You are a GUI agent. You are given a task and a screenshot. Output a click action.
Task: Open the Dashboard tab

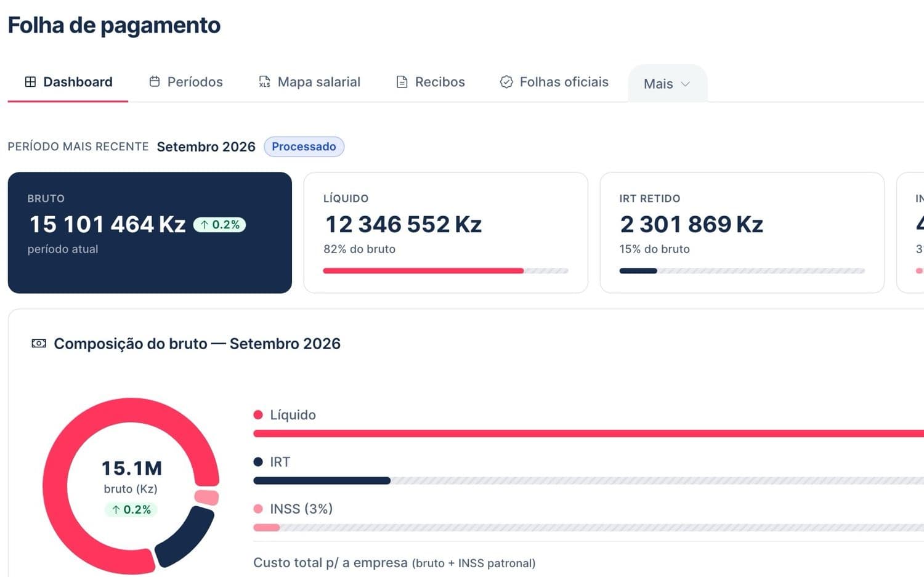coord(68,82)
